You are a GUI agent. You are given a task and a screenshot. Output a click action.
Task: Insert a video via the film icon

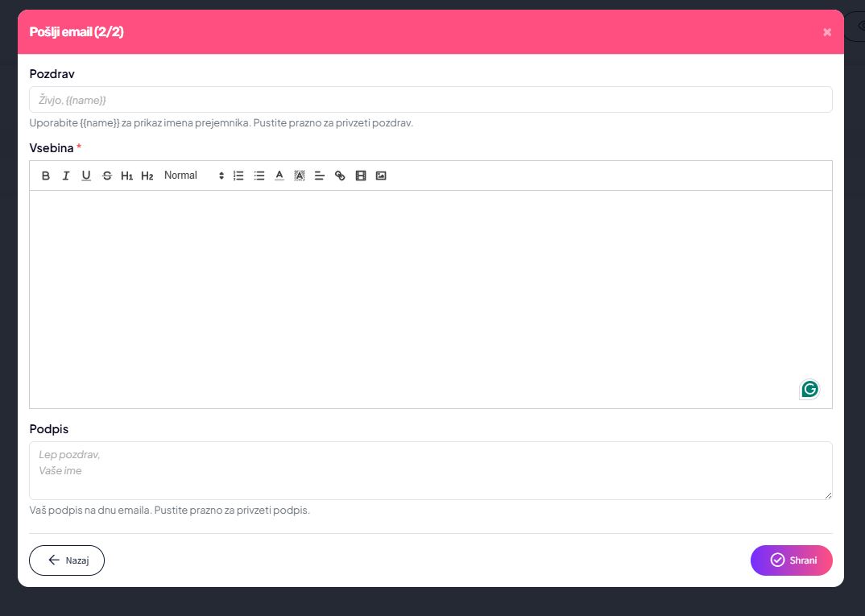point(361,176)
